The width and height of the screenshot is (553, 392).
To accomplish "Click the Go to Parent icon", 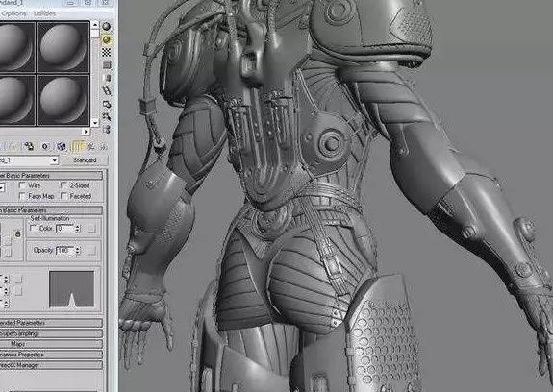I will point(91,146).
